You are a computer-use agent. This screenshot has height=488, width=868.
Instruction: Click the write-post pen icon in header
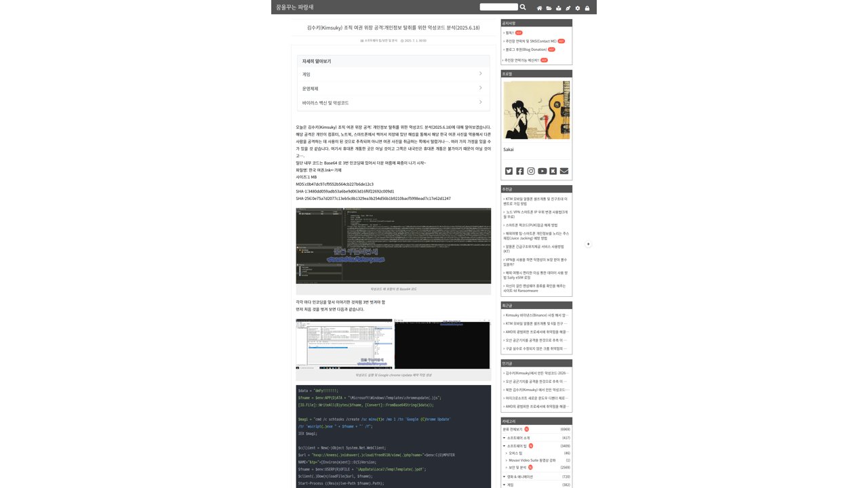pyautogui.click(x=568, y=8)
